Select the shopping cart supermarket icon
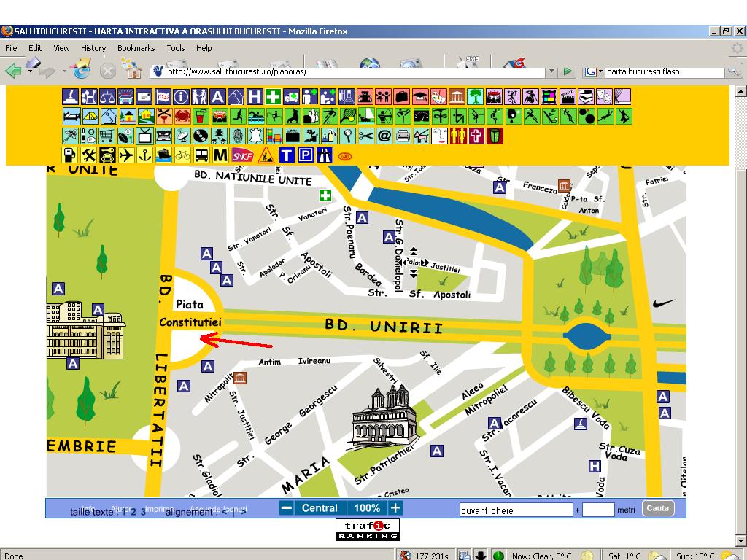747x560 pixels. pyautogui.click(x=107, y=136)
